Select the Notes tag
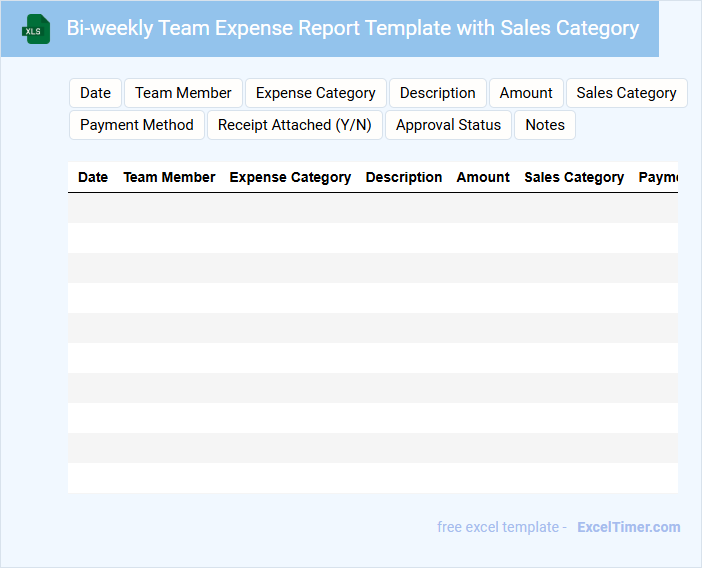 [x=545, y=125]
